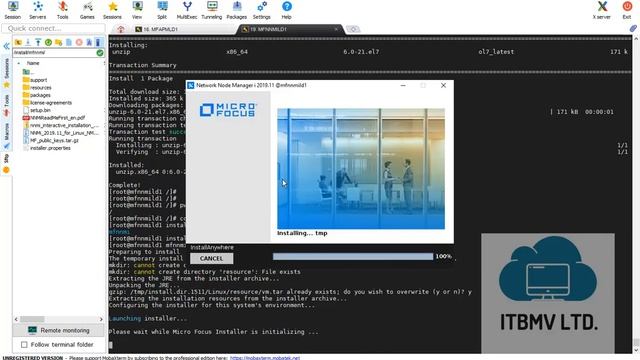Open the Servers toolbar button
640x360 pixels.
38,10
